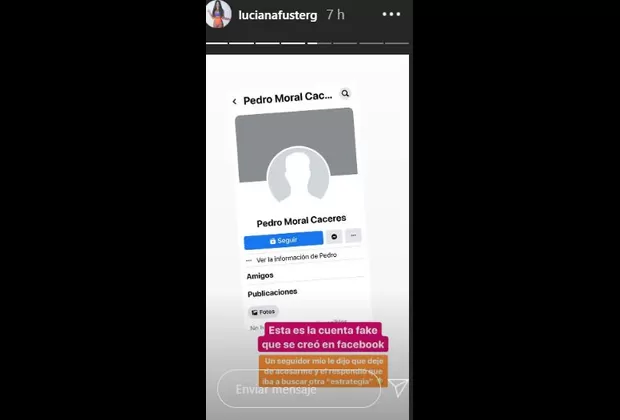Jump to last story progress segment
The width and height of the screenshot is (620, 420).
397,43
